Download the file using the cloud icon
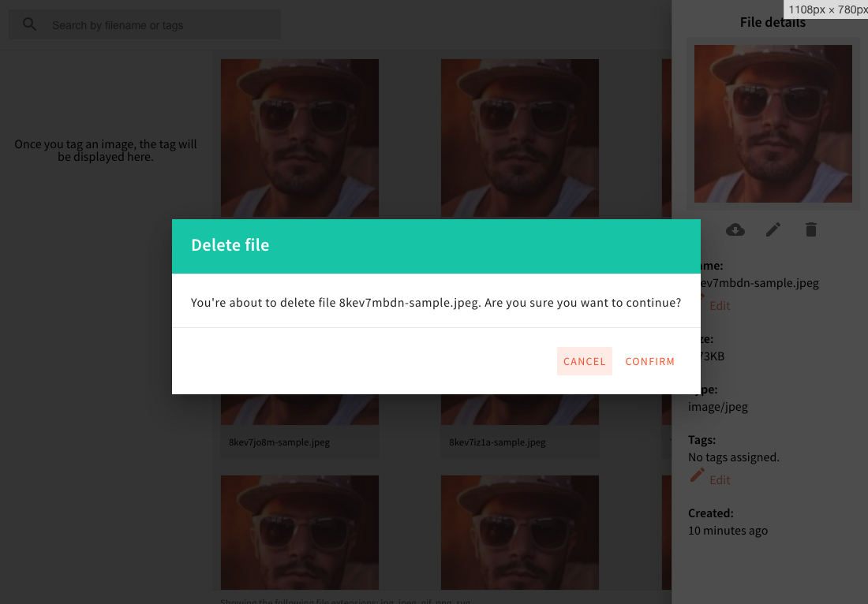The width and height of the screenshot is (868, 604). (735, 229)
